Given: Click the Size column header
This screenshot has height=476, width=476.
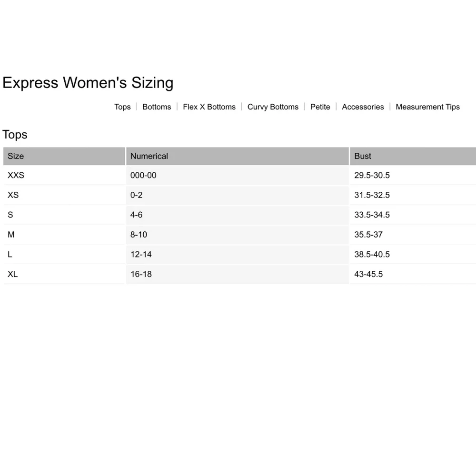Looking at the screenshot, I should pos(16,156).
